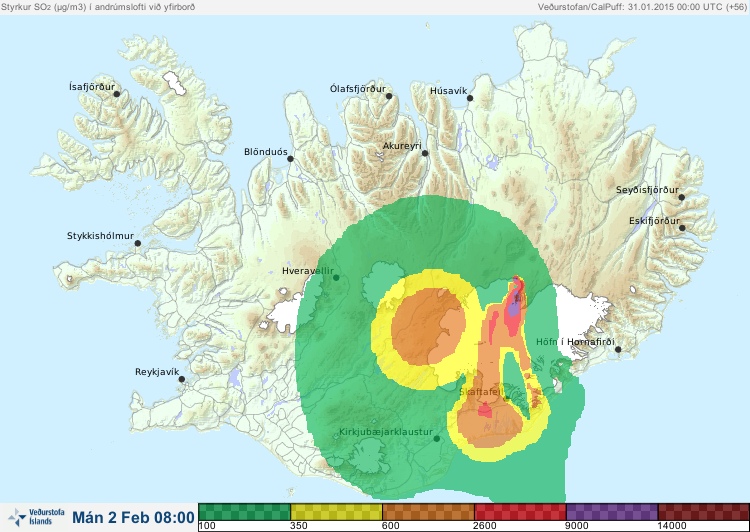This screenshot has height=532, width=750.
Task: Click the 'Styrkur SO2' map title text
Action: pos(98,7)
